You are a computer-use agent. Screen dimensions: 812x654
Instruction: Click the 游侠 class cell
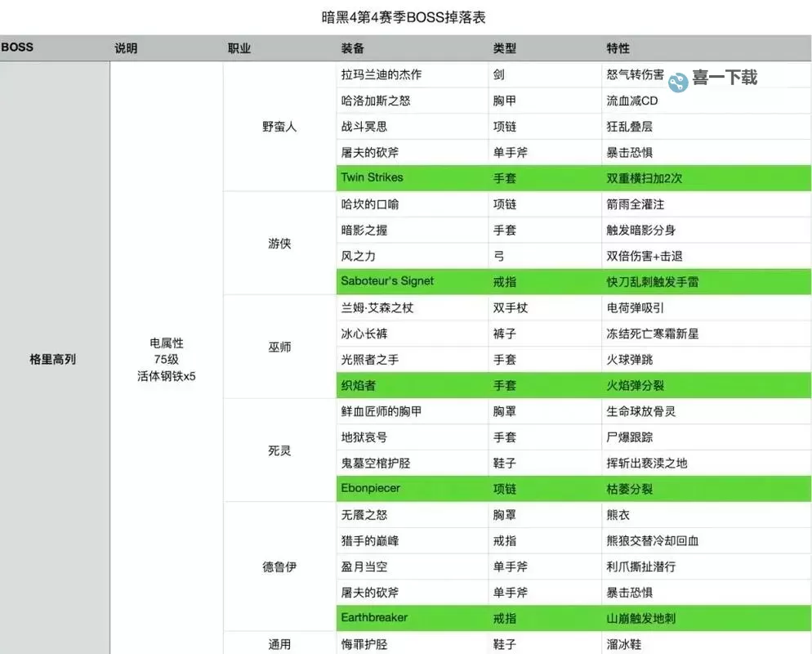pos(277,243)
